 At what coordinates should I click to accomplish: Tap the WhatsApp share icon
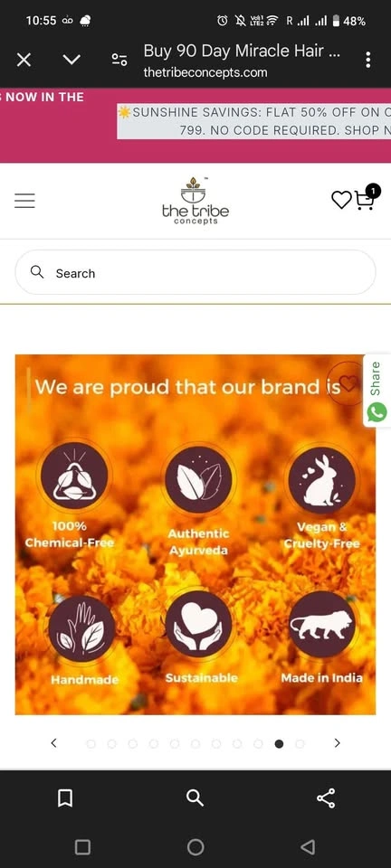[x=377, y=412]
